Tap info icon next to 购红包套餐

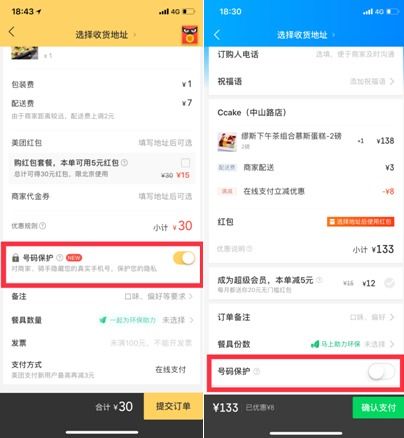click(x=124, y=163)
